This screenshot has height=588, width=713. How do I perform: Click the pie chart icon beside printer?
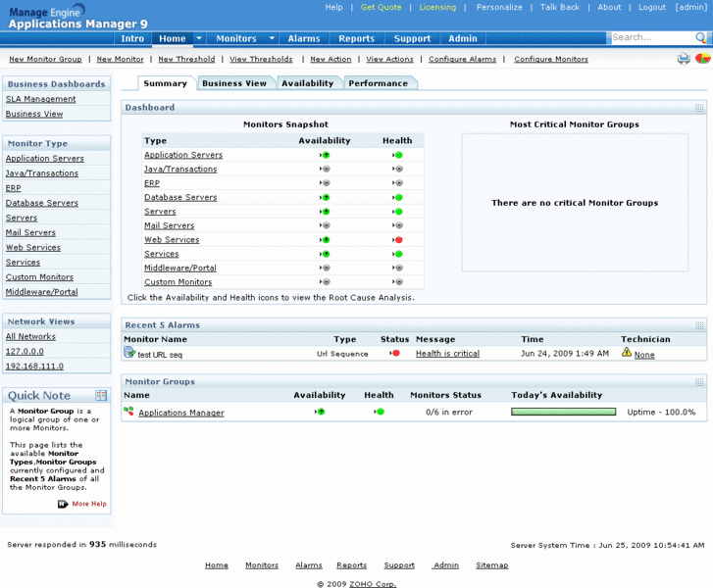pos(702,59)
